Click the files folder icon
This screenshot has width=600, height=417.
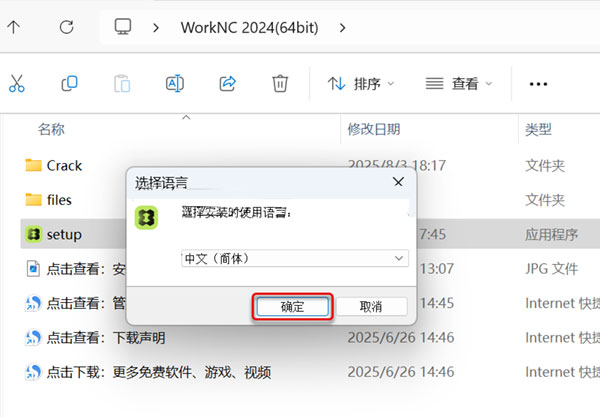pyautogui.click(x=33, y=200)
